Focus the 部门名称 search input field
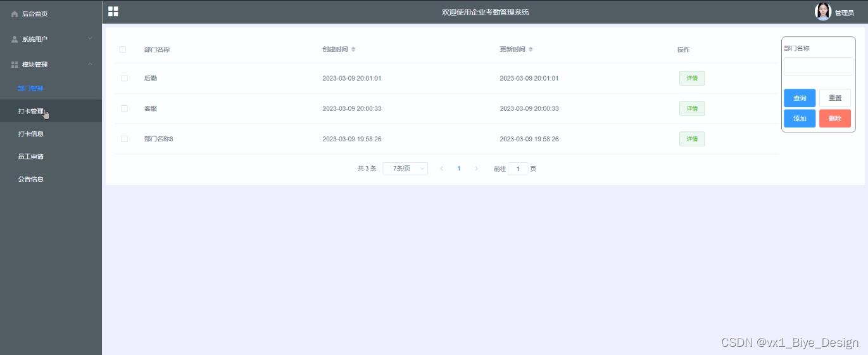The width and height of the screenshot is (868, 355). click(x=819, y=67)
